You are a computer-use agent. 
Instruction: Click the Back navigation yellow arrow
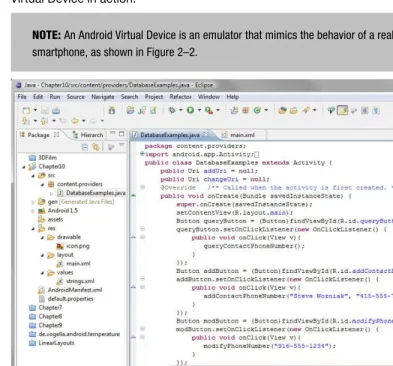75,121
